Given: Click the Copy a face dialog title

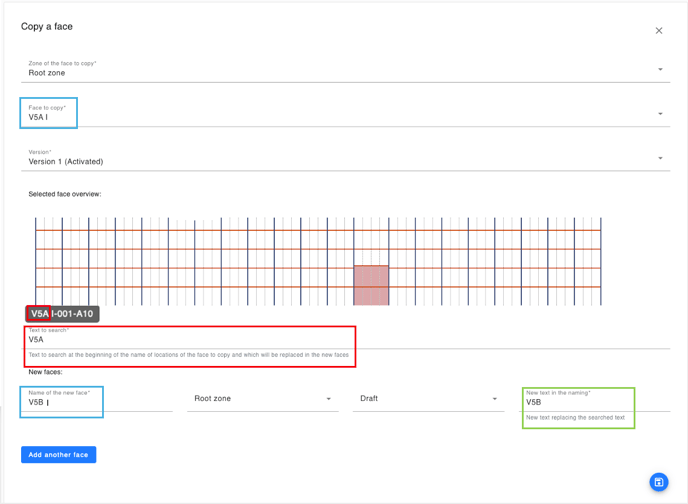Looking at the screenshot, I should (x=47, y=27).
